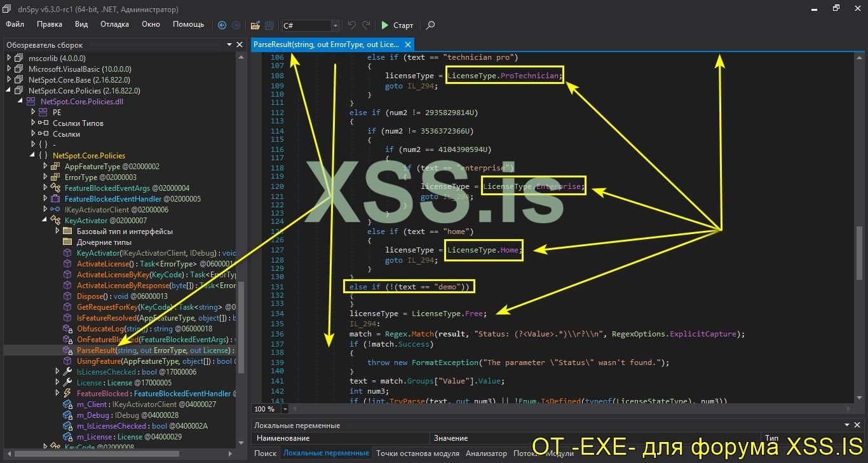Click the ObfuscateLog method icon

click(67, 329)
